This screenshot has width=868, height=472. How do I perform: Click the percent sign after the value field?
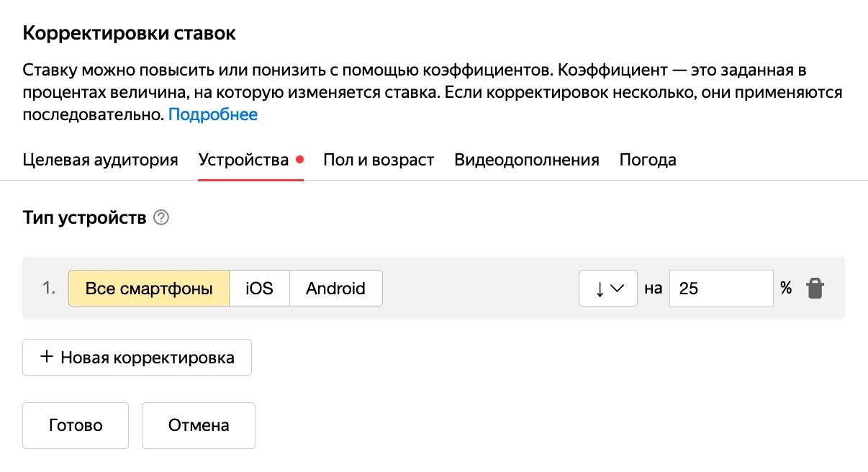coord(785,288)
